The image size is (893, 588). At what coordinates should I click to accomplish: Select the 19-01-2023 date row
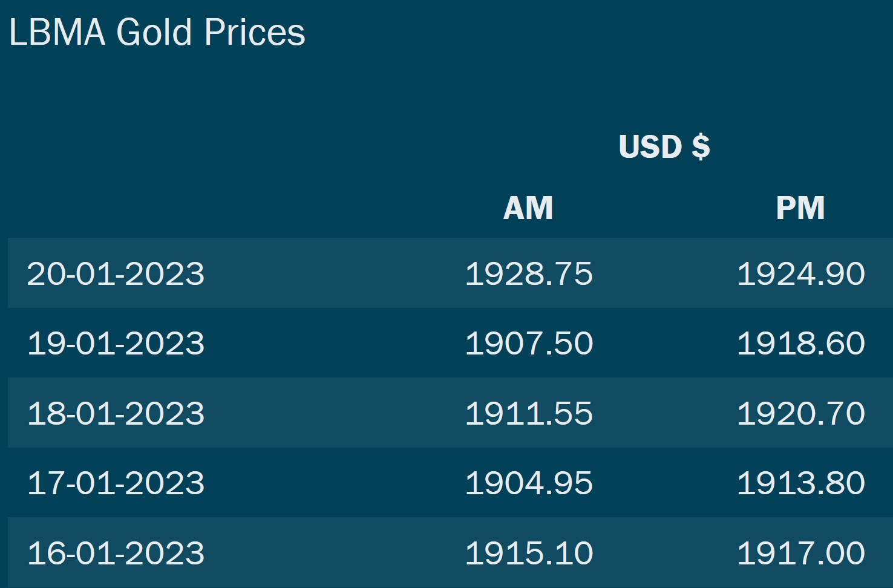pos(450,343)
